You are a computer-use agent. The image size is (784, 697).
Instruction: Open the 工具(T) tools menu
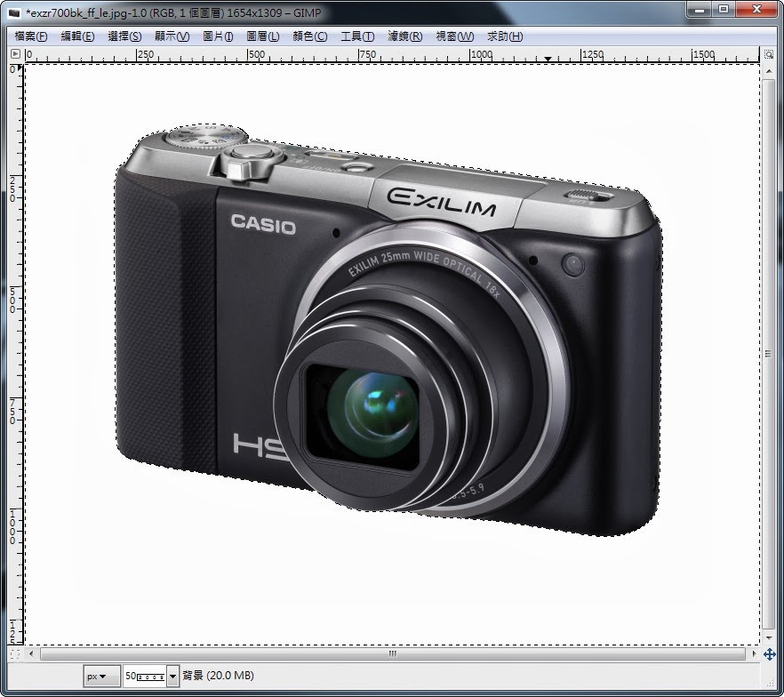coord(357,36)
